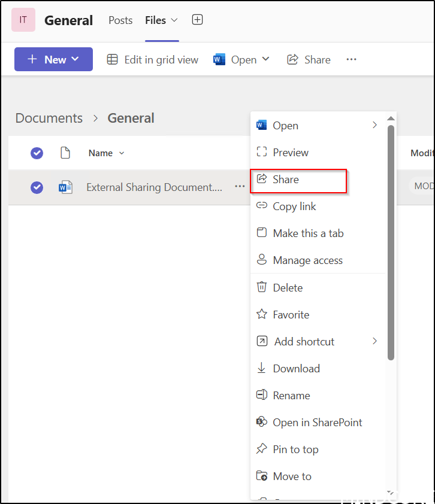
Task: Open the Files tab dropdown chevron
Action: coord(174,20)
